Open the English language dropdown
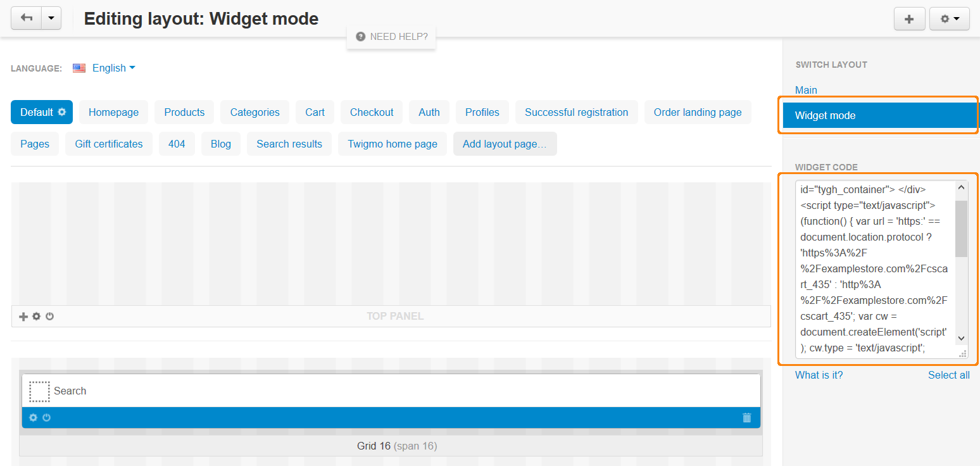 coord(113,68)
